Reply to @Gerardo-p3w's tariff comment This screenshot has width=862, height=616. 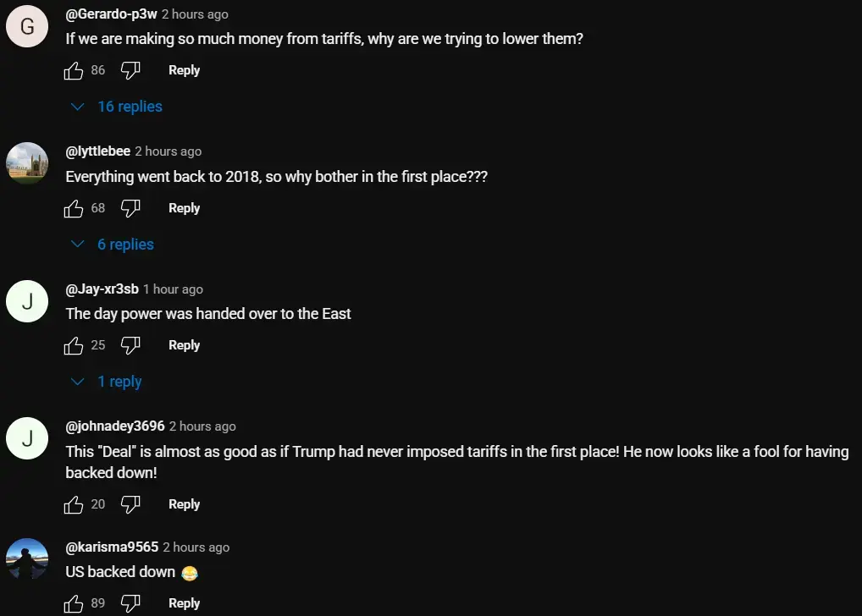pyautogui.click(x=184, y=70)
